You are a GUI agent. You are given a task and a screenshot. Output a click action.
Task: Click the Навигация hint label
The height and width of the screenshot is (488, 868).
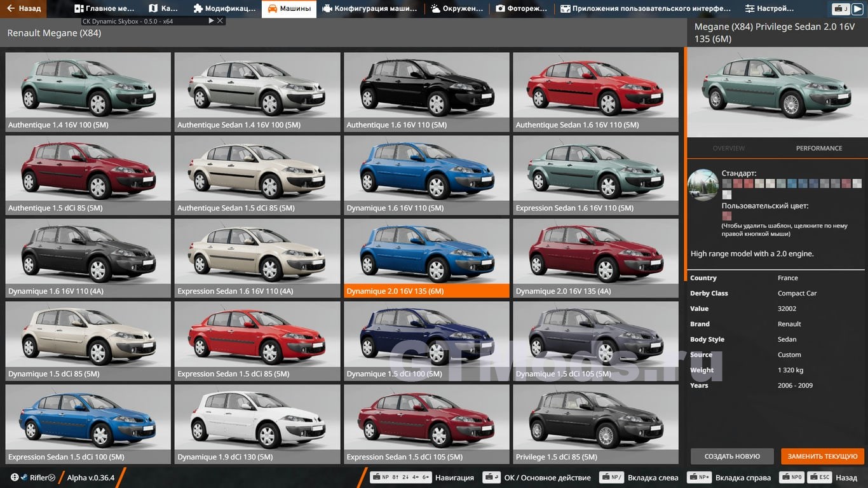(454, 477)
